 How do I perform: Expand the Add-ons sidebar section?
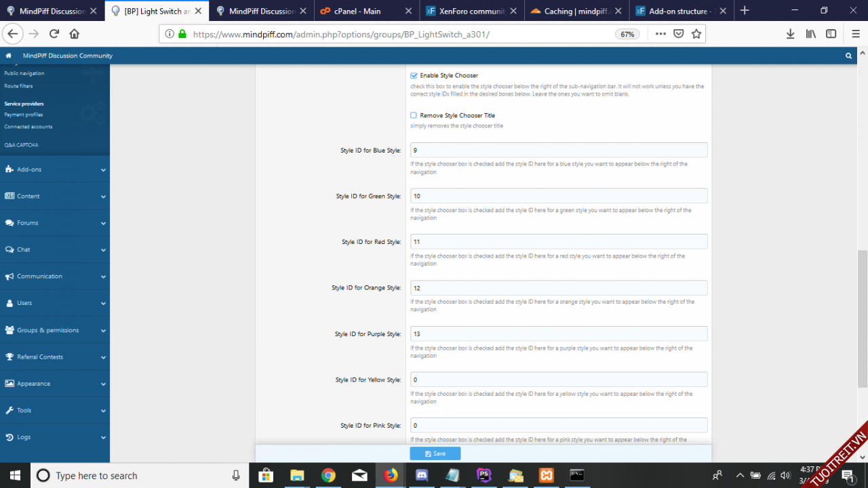54,169
